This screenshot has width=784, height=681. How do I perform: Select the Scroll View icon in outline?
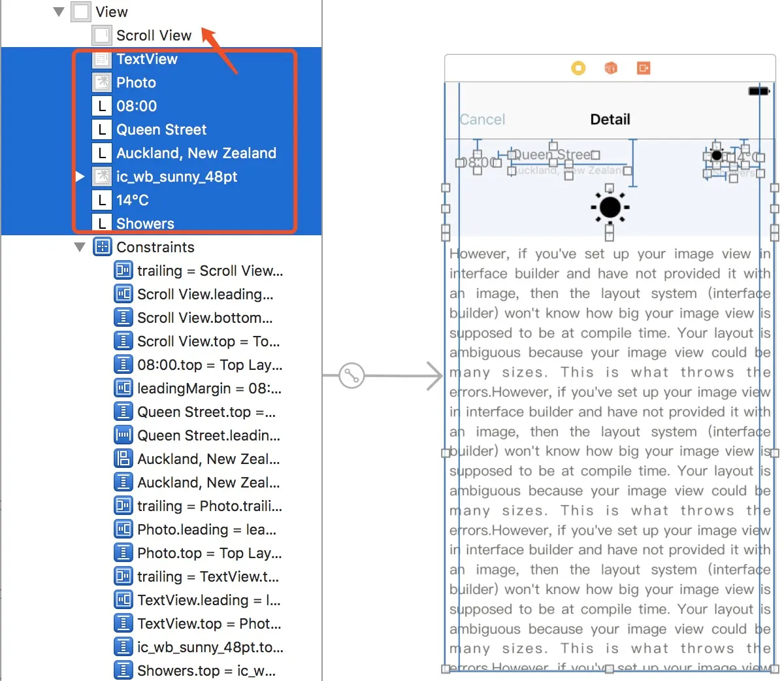click(x=102, y=35)
